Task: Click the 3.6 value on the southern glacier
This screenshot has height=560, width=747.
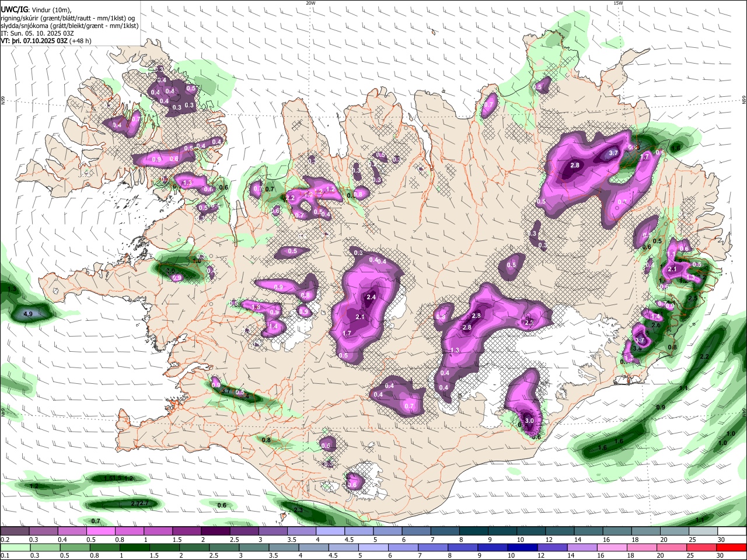Action: 352,485
